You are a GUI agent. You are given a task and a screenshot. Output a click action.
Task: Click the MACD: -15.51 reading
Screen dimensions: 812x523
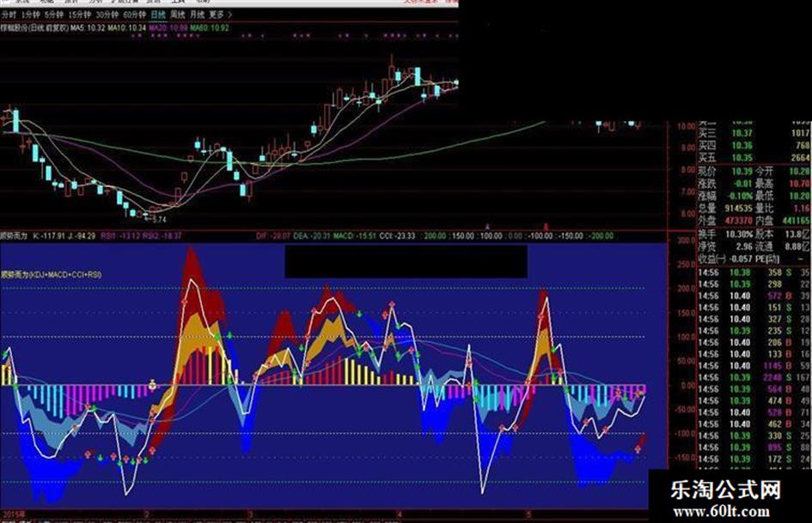355,236
